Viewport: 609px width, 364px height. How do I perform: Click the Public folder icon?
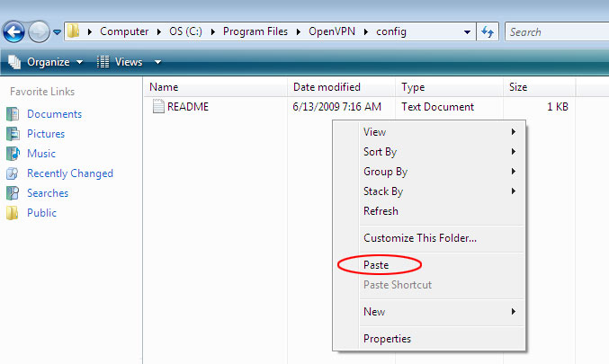point(13,213)
